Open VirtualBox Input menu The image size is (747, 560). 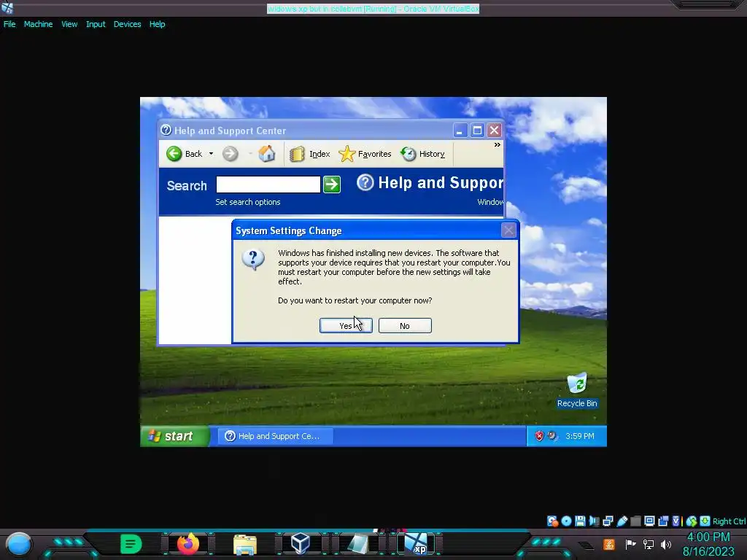coord(96,24)
